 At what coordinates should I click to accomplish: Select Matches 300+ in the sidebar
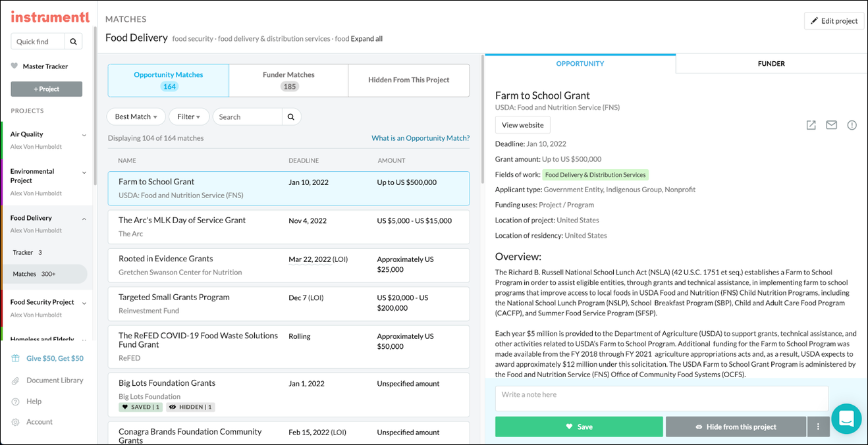click(45, 274)
